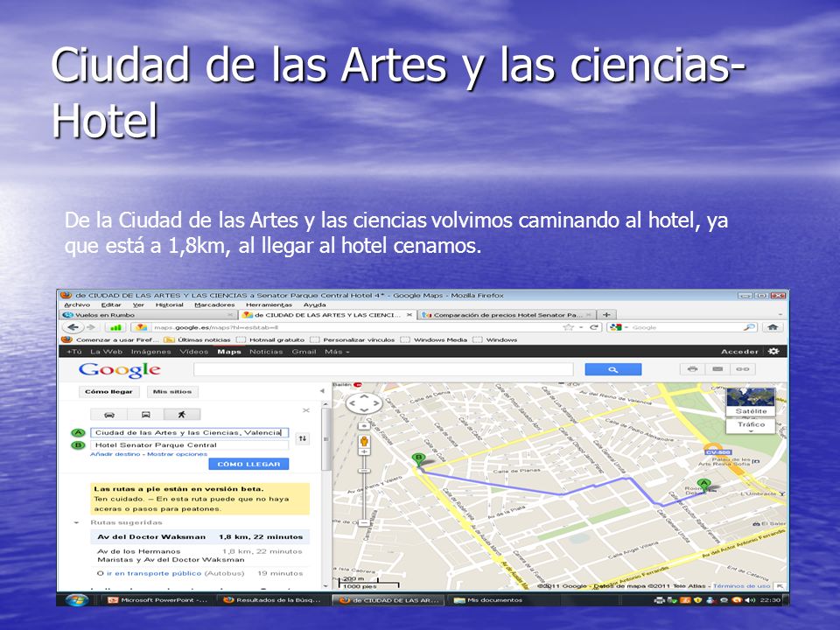840x630 pixels.
Task: Click ir en transporte público link
Action: coord(154,573)
